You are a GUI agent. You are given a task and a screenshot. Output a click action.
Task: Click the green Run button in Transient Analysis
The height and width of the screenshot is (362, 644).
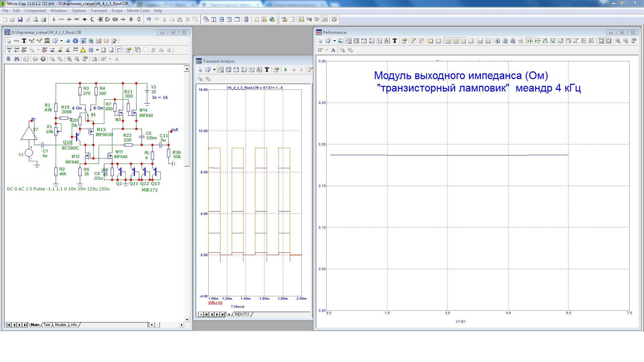pyautogui.click(x=286, y=70)
